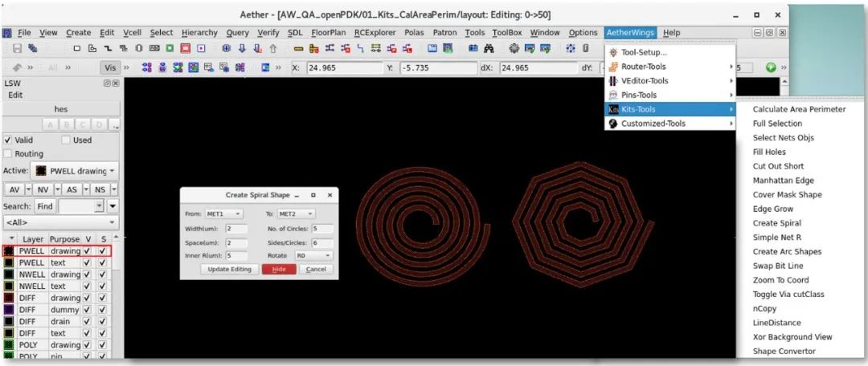The image size is (868, 366).
Task: Click the AS button in LSW
Action: [x=72, y=189]
